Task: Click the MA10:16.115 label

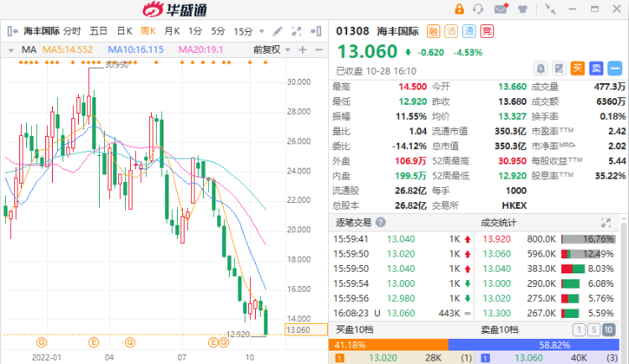Action: click(x=136, y=49)
